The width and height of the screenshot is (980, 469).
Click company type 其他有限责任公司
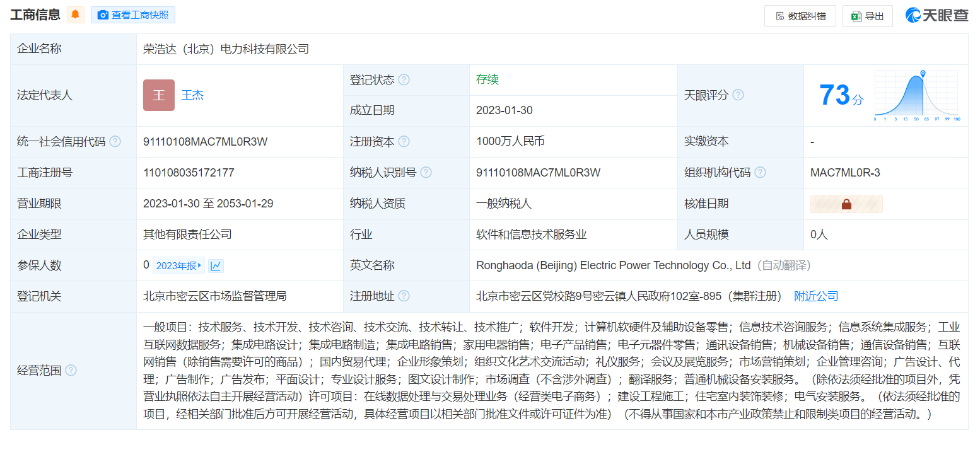187,234
